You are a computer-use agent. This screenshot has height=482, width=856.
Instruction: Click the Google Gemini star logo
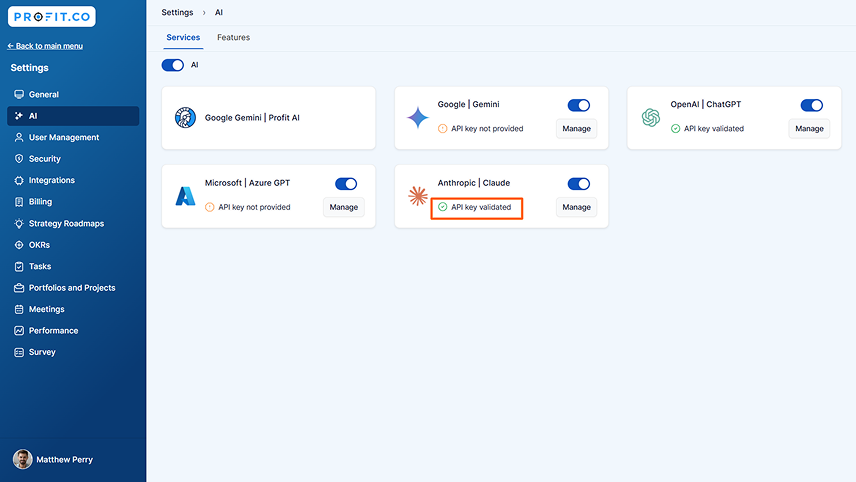coord(418,117)
